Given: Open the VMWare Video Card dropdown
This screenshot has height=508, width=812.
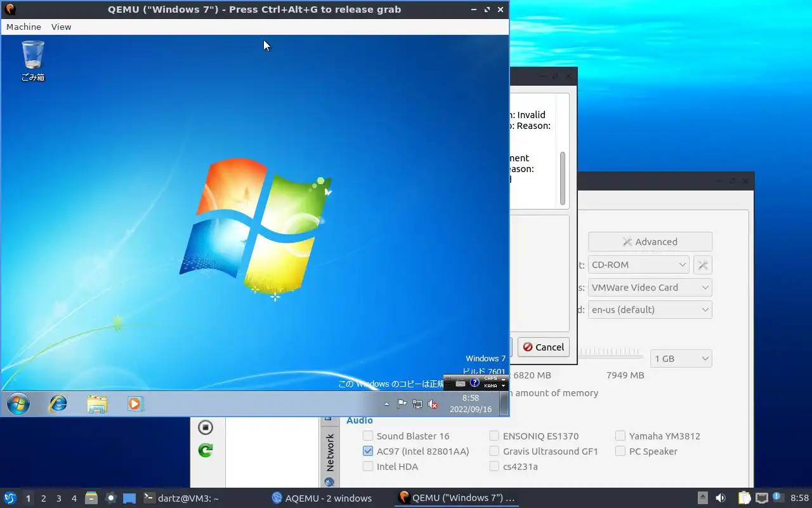Looking at the screenshot, I should [x=650, y=288].
